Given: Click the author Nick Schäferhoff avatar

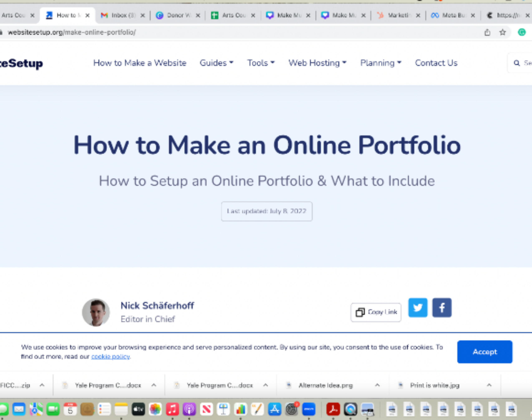Looking at the screenshot, I should [x=96, y=312].
